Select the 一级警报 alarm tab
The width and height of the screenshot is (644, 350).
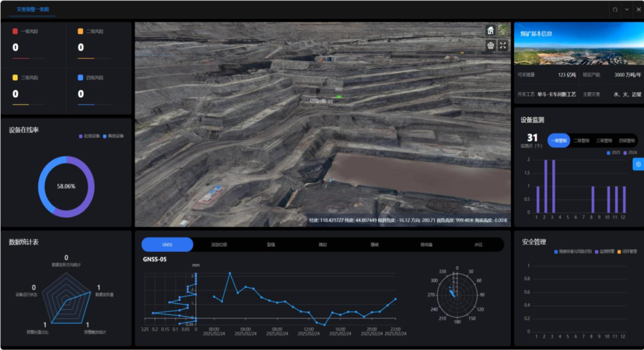(559, 141)
